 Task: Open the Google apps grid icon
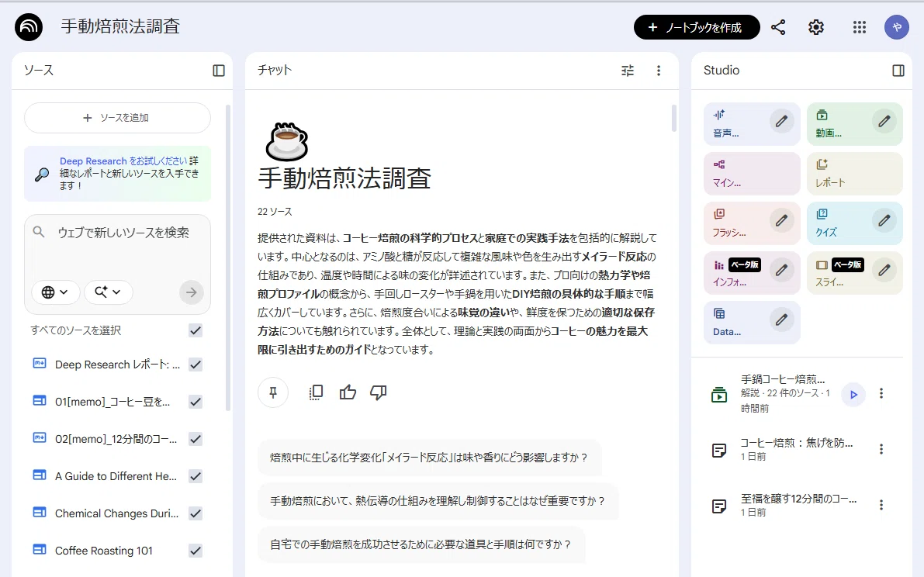(x=859, y=27)
